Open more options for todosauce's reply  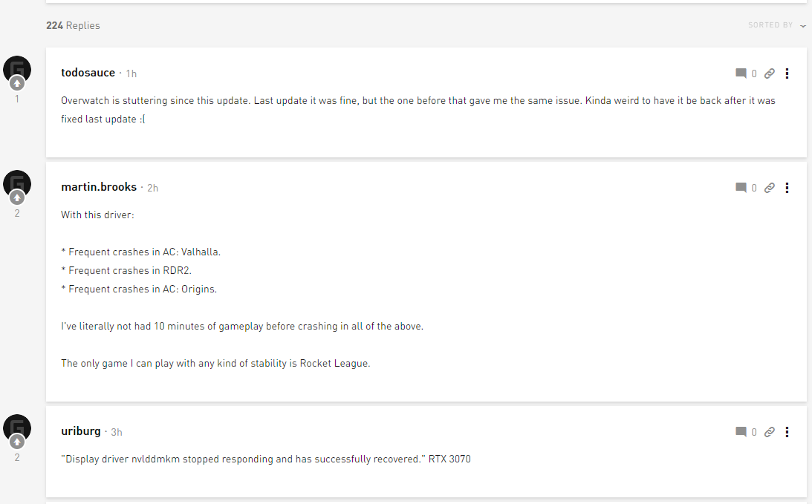pos(787,73)
